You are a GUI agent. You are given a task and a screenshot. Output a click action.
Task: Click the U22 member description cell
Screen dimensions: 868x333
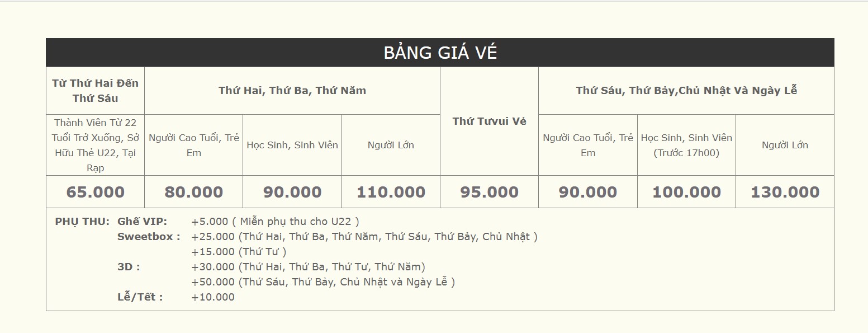pos(95,145)
